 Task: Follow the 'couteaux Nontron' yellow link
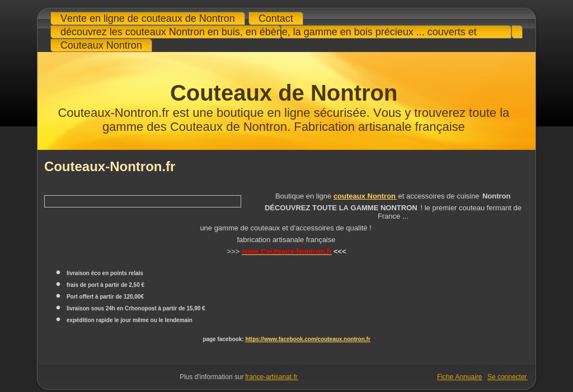365,196
